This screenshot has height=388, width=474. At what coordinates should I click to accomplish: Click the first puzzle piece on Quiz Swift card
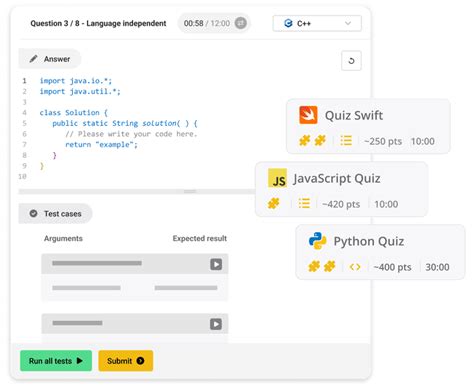304,140
